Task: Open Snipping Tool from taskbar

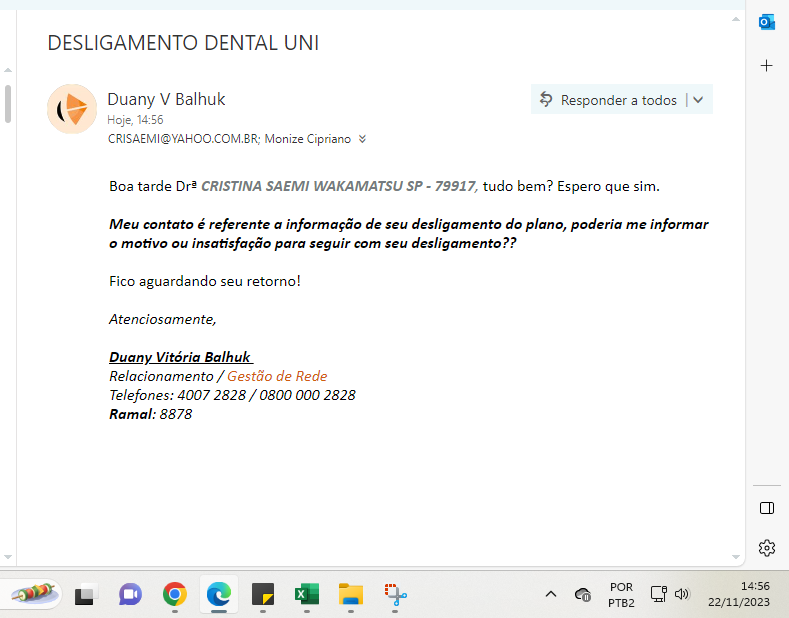Action: click(396, 594)
